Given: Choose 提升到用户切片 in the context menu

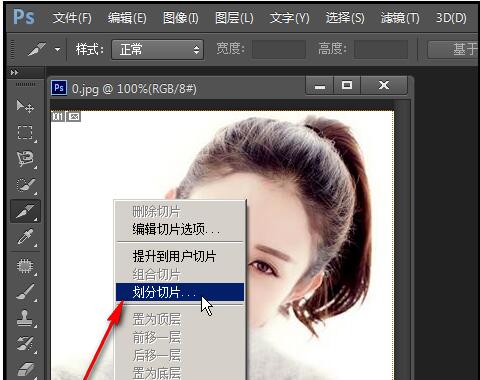Looking at the screenshot, I should [180, 256].
